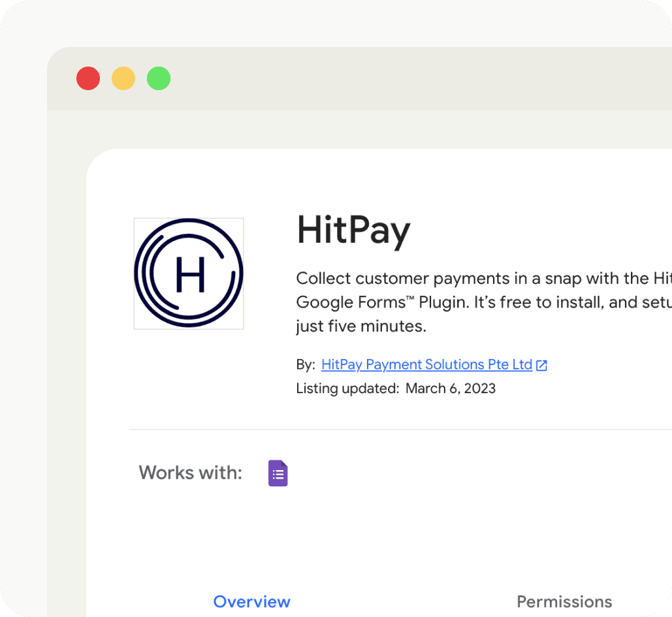Open HitPay Payment Solutions Pte Ltd link
This screenshot has height=617, width=672.
(426, 364)
